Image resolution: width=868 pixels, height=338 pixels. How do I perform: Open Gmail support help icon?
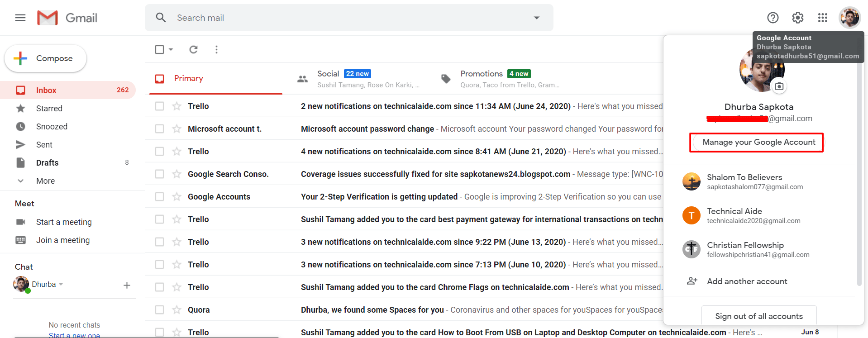pyautogui.click(x=773, y=18)
